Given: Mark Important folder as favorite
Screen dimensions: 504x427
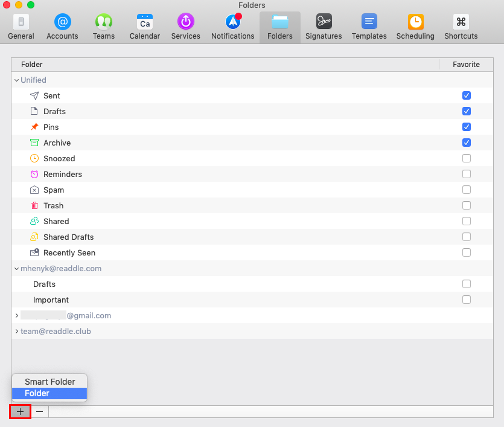Looking at the screenshot, I should coord(467,300).
